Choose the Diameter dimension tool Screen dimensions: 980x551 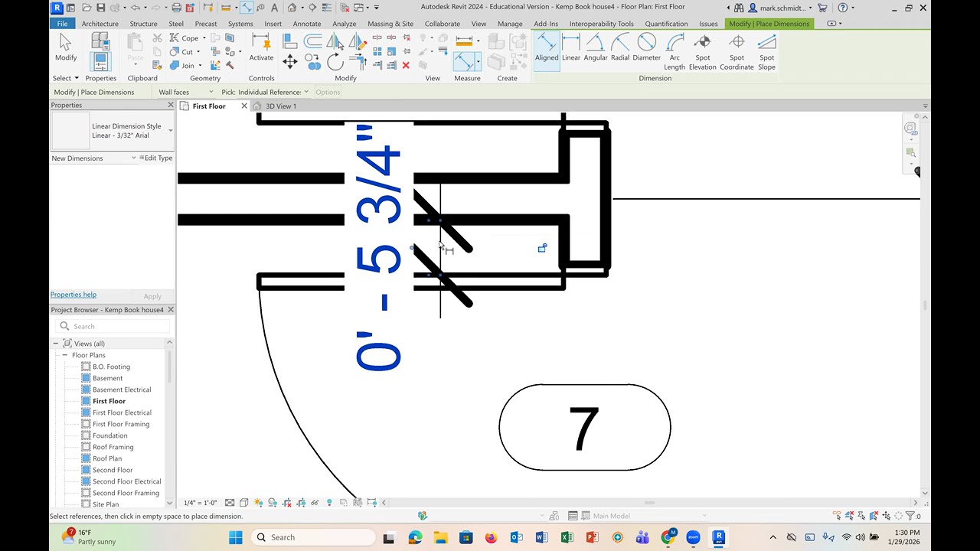click(646, 47)
